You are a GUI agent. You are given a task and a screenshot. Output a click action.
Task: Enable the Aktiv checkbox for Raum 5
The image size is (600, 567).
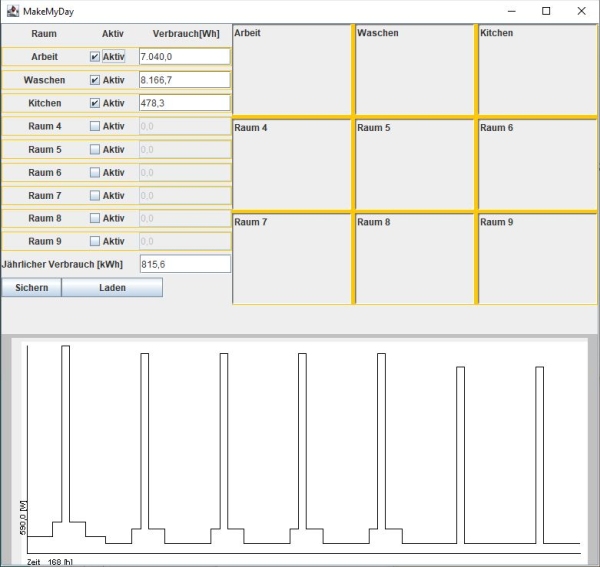(x=95, y=149)
